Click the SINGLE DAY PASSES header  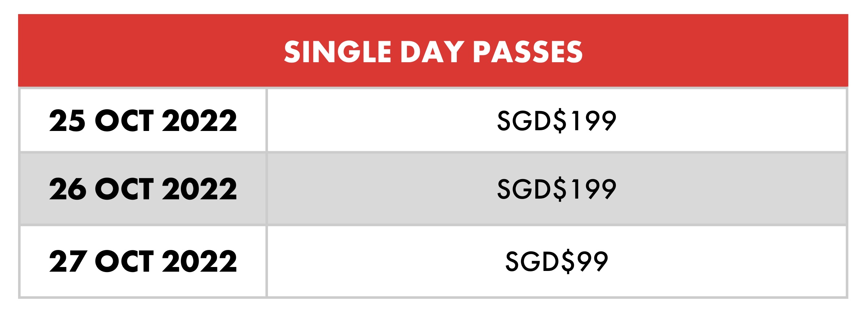pyautogui.click(x=433, y=52)
